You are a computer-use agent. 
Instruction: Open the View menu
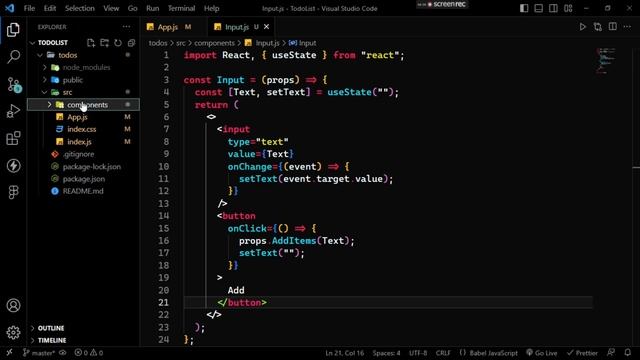point(111,8)
